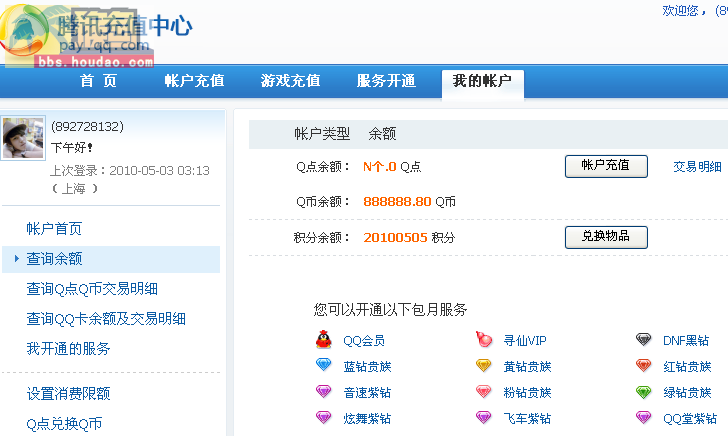
Task: Click the QQ会员 penguin icon
Action: (x=323, y=339)
